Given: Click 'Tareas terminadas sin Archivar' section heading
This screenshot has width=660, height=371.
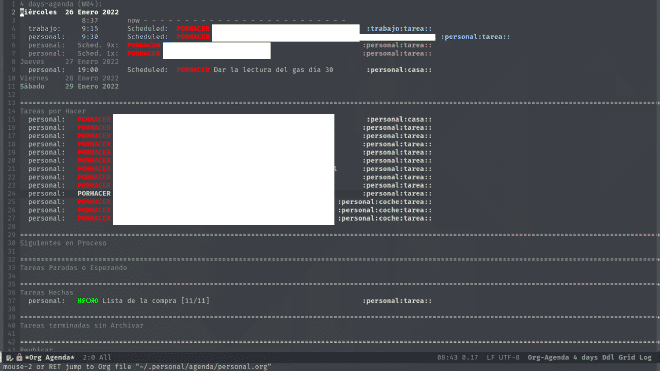Looking at the screenshot, I should [82, 326].
